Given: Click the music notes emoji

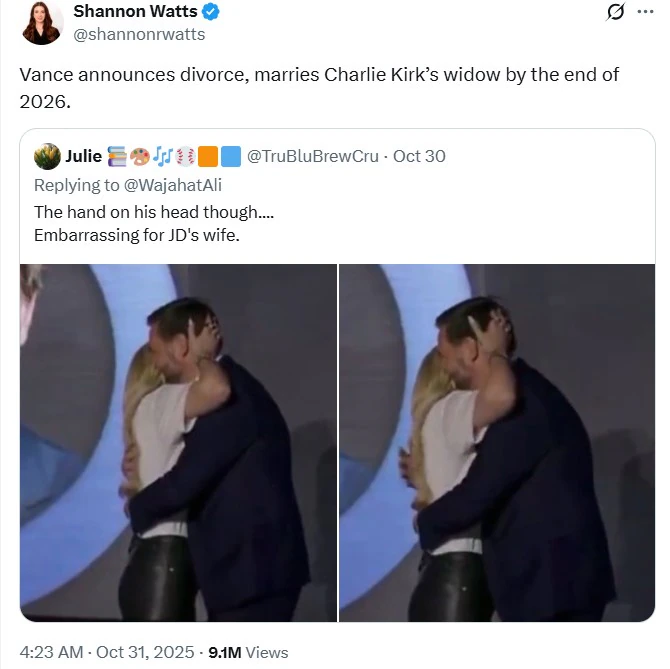Looking at the screenshot, I should click(x=163, y=157).
